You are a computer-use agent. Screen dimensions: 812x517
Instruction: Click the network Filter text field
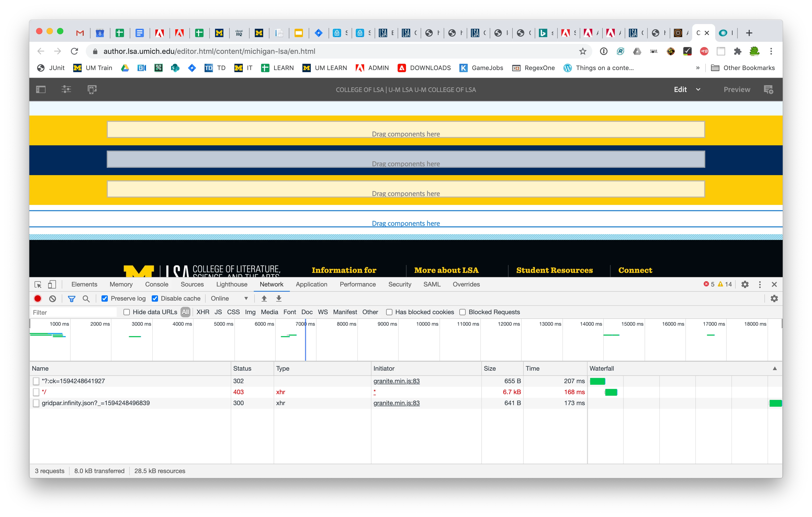(74, 312)
